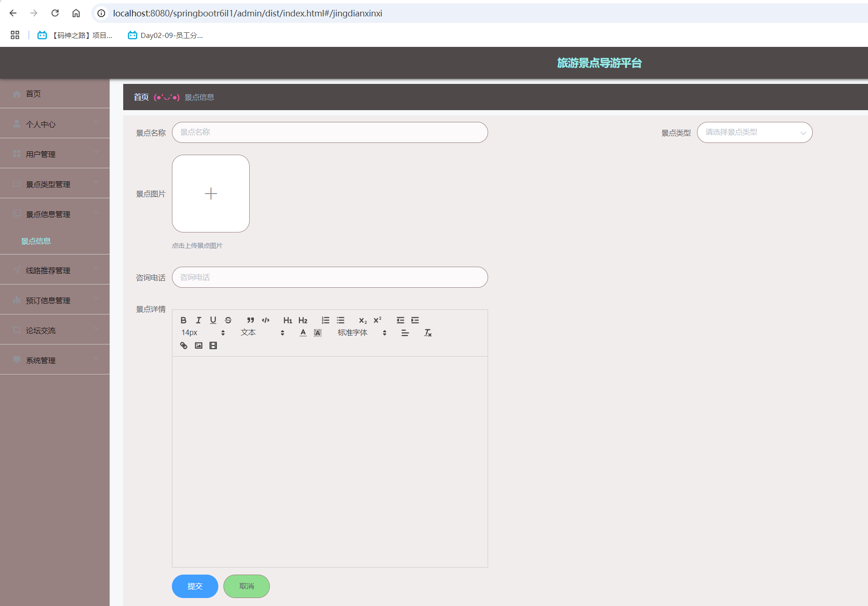Clear text formatting in the editor
This screenshot has width=868, height=606.
pos(428,333)
